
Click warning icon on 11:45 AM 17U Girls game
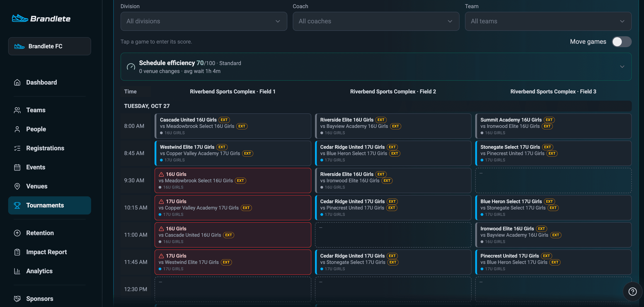click(x=161, y=256)
